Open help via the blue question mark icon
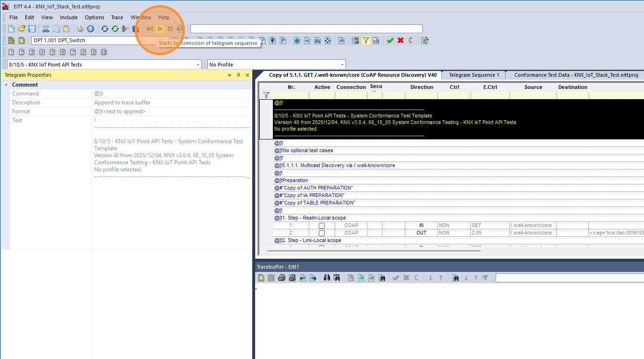 pyautogui.click(x=90, y=29)
